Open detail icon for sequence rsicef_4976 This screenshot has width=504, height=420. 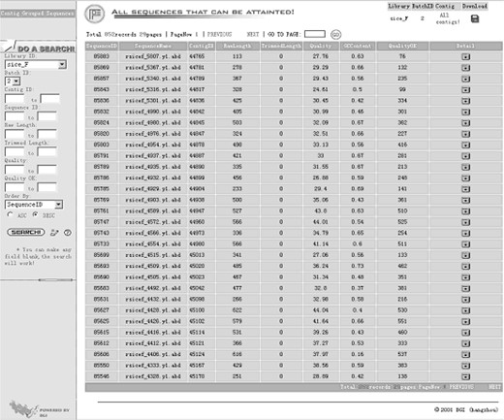tap(465, 134)
